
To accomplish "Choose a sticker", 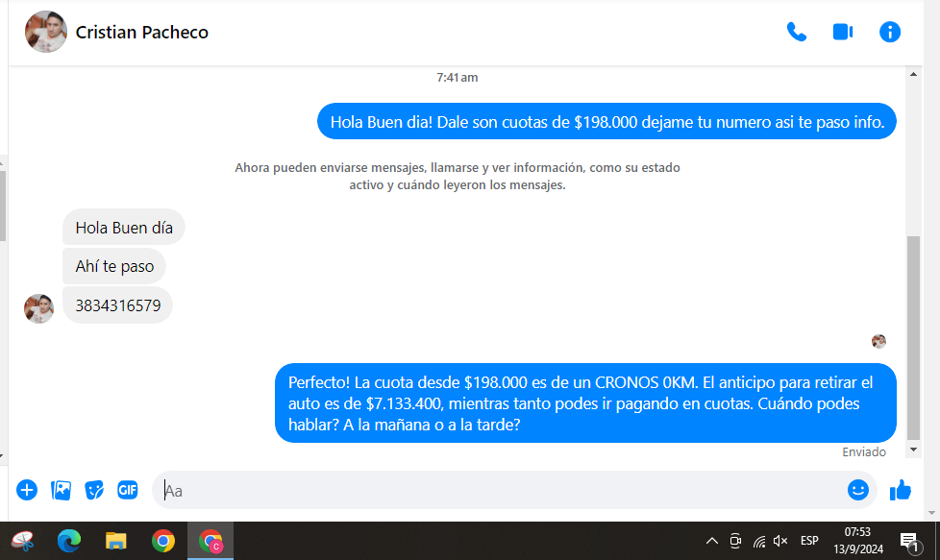I will coord(94,490).
